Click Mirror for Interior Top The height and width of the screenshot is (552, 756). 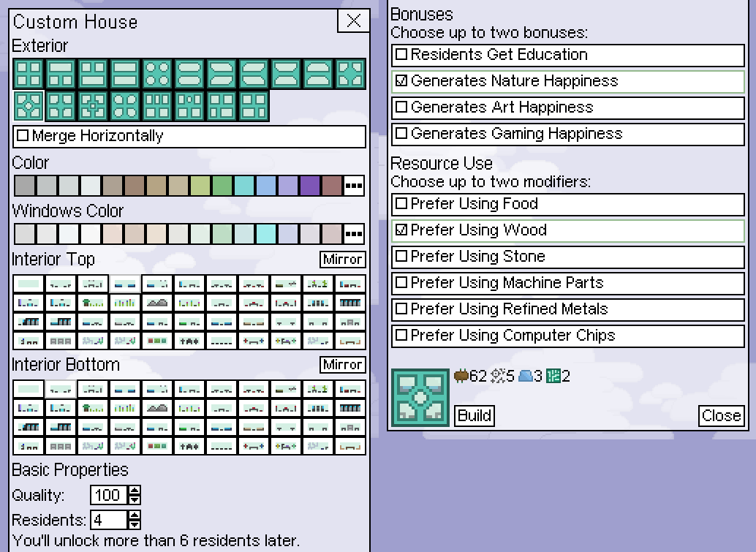342,260
